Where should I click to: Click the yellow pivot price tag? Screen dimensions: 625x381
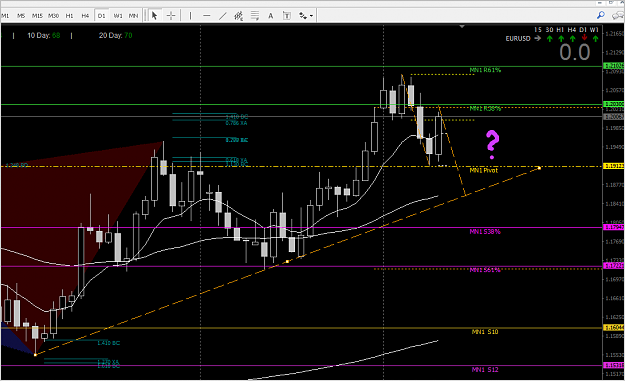pyautogui.click(x=614, y=166)
